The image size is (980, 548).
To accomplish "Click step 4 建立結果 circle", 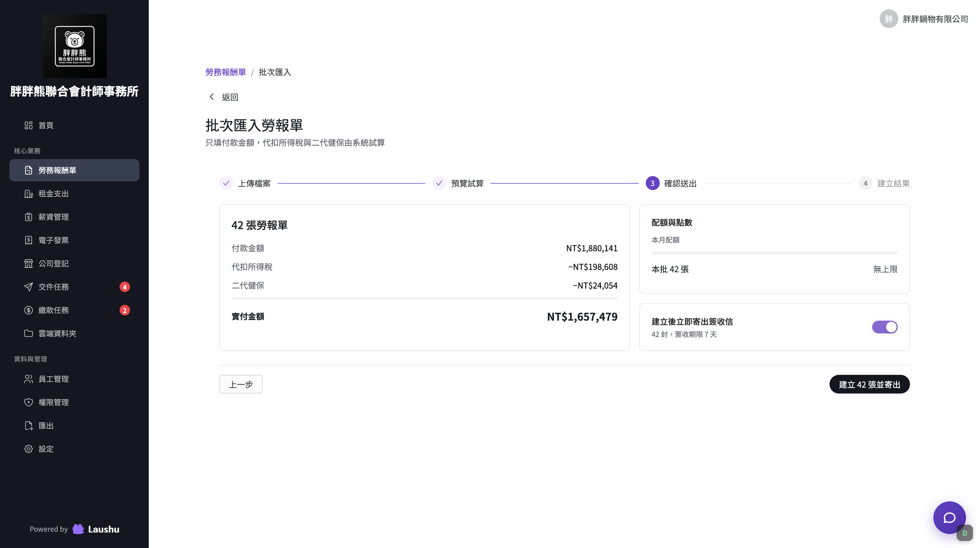I will click(865, 183).
